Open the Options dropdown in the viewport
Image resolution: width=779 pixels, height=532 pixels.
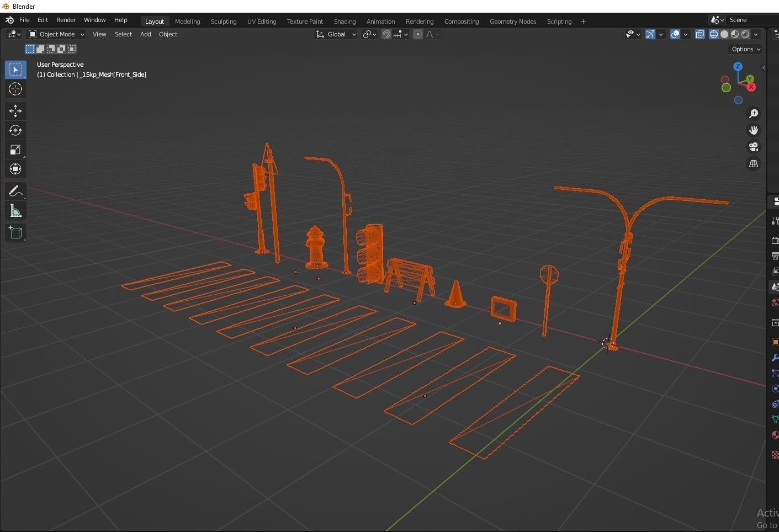click(745, 49)
